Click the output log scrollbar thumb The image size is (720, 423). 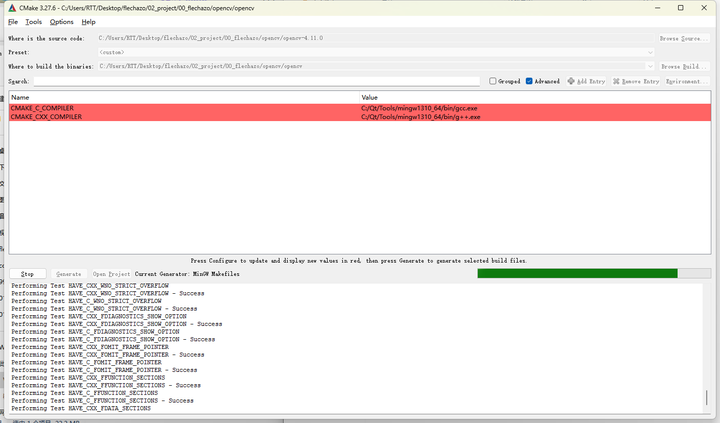706,398
